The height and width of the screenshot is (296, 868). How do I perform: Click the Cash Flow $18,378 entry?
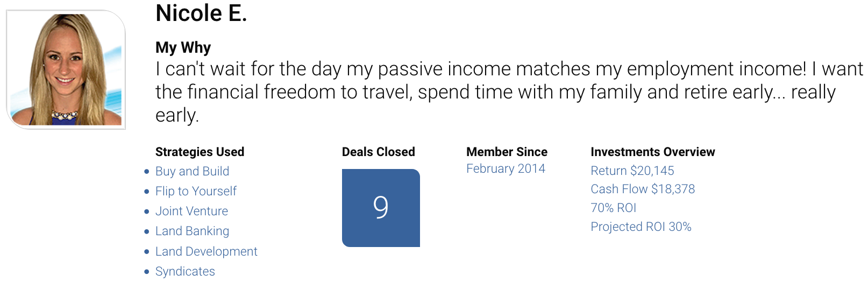(x=643, y=189)
